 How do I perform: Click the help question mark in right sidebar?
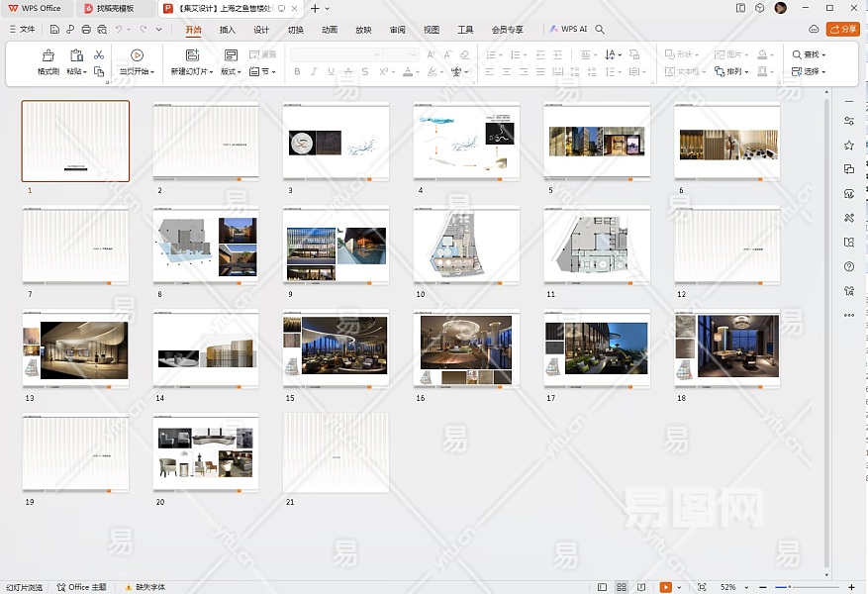pyautogui.click(x=849, y=266)
